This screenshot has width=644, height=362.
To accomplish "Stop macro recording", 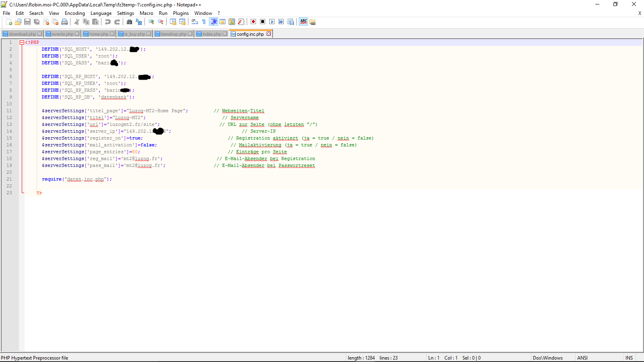I will click(263, 22).
